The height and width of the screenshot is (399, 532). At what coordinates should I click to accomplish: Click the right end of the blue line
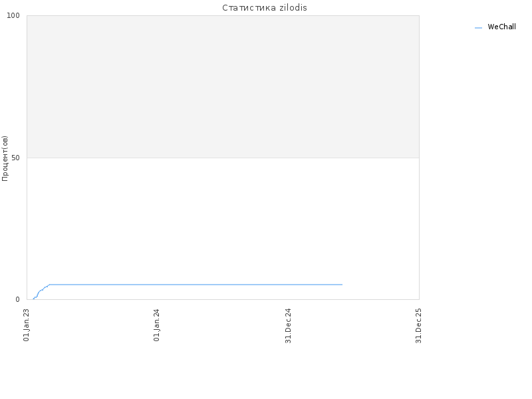(342, 285)
